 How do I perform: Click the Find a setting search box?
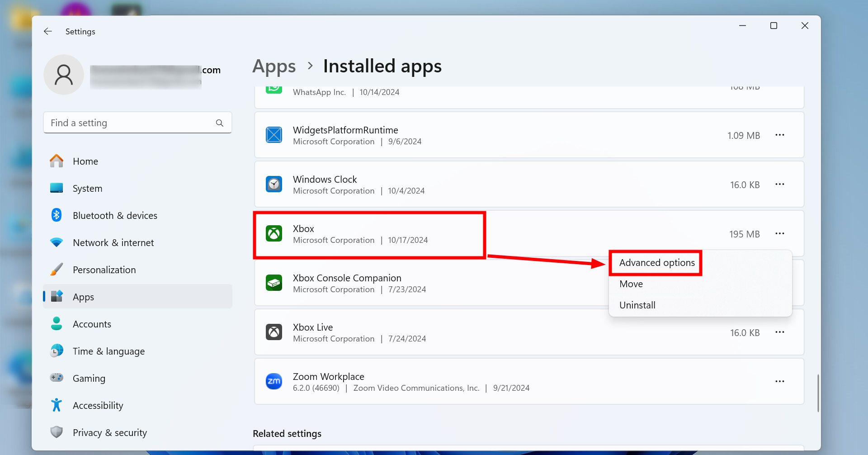coord(131,123)
